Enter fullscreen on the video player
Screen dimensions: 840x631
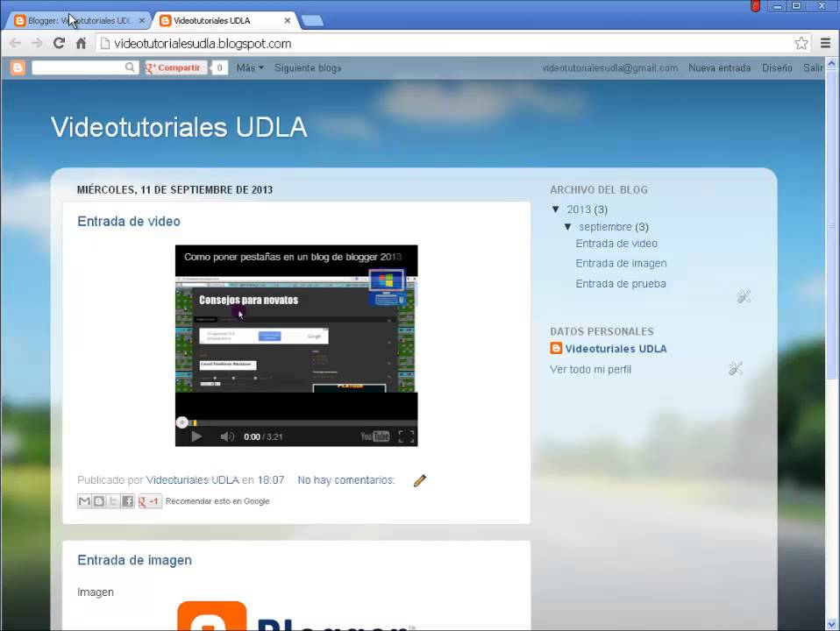coord(406,436)
